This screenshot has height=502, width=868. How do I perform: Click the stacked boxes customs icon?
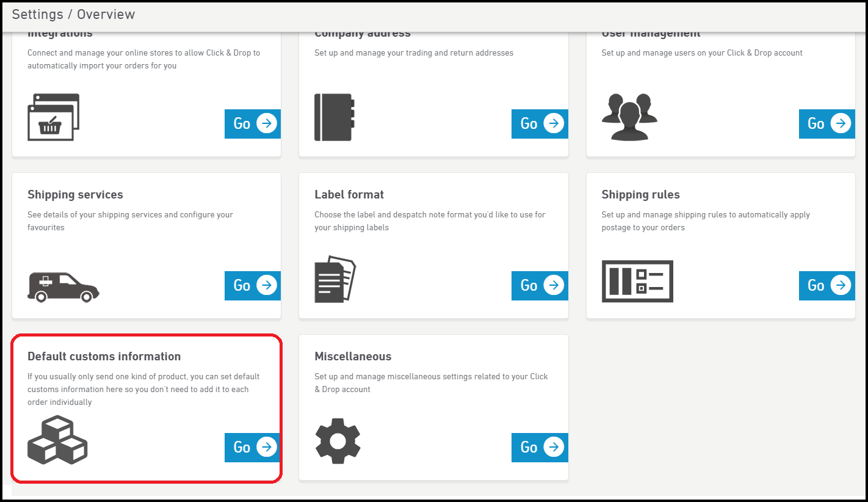coord(57,440)
